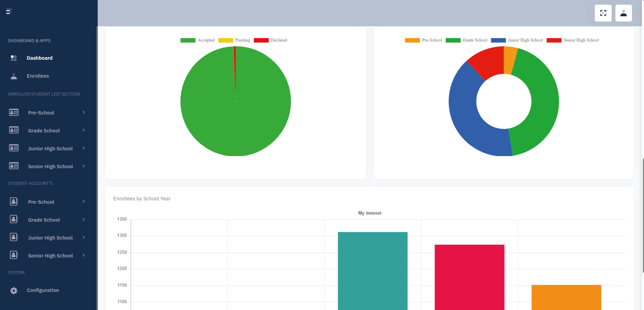Click the Enrollees person icon
The width and height of the screenshot is (644, 310).
[14, 76]
